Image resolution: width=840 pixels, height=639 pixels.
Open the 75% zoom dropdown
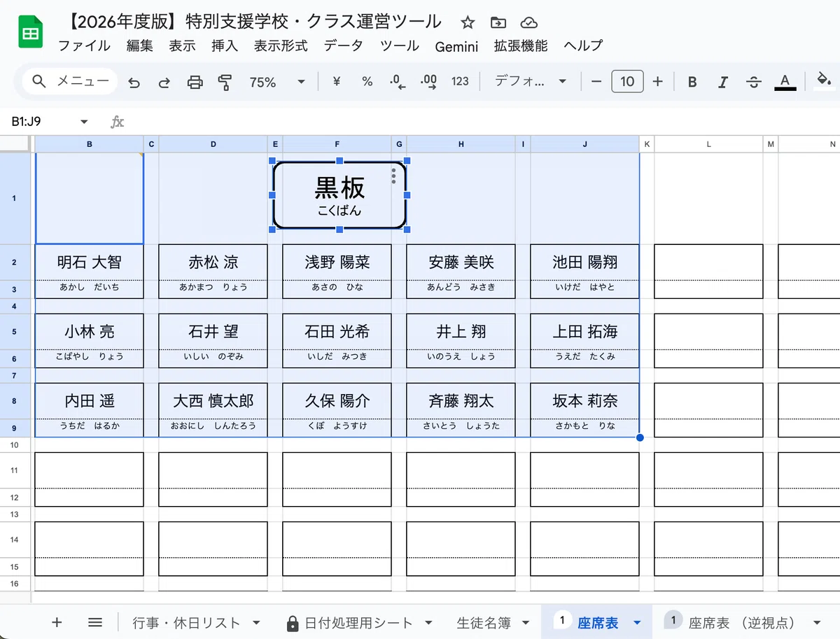pyautogui.click(x=277, y=82)
